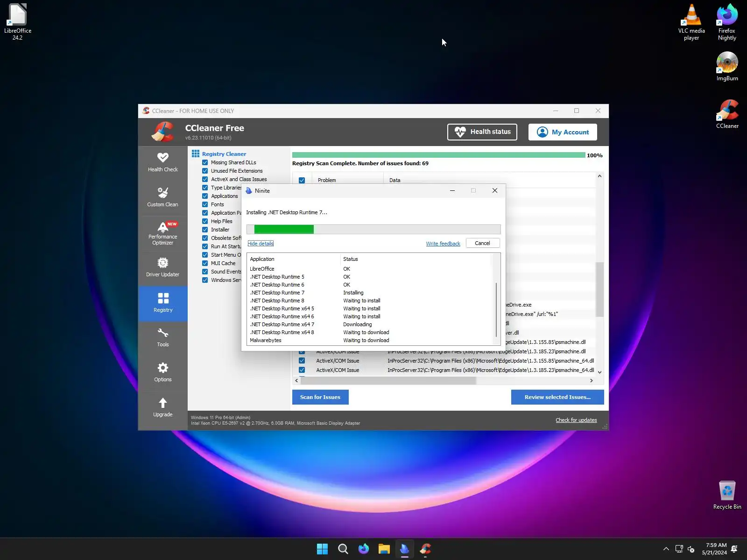Select the VLC media player desktop shortcut
The image size is (747, 560).
(x=691, y=21)
